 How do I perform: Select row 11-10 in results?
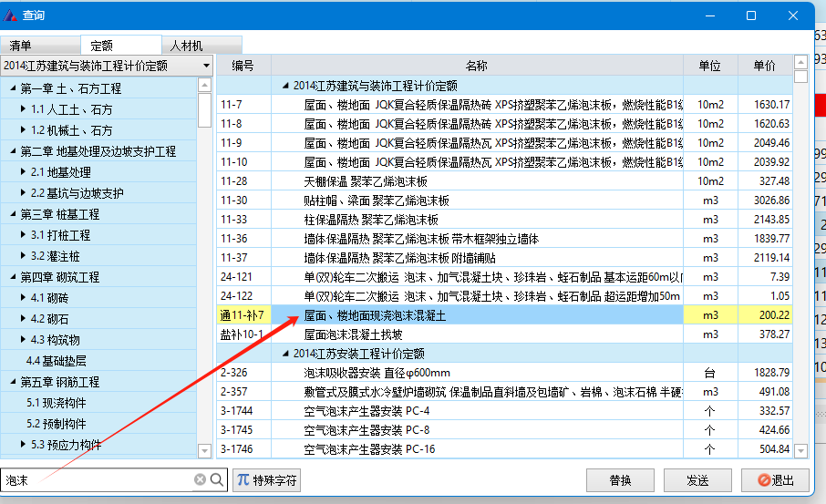pos(505,162)
